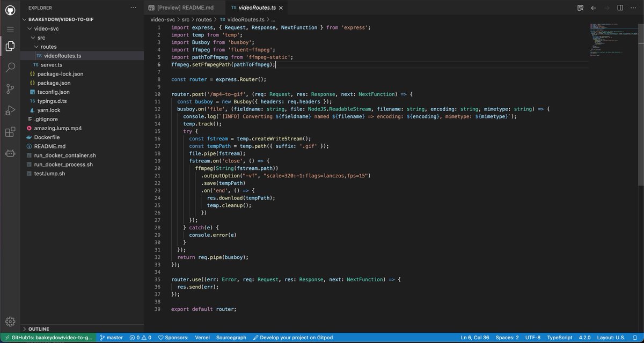644x343 pixels.
Task: Split the editor with the split icon
Action: tap(620, 8)
